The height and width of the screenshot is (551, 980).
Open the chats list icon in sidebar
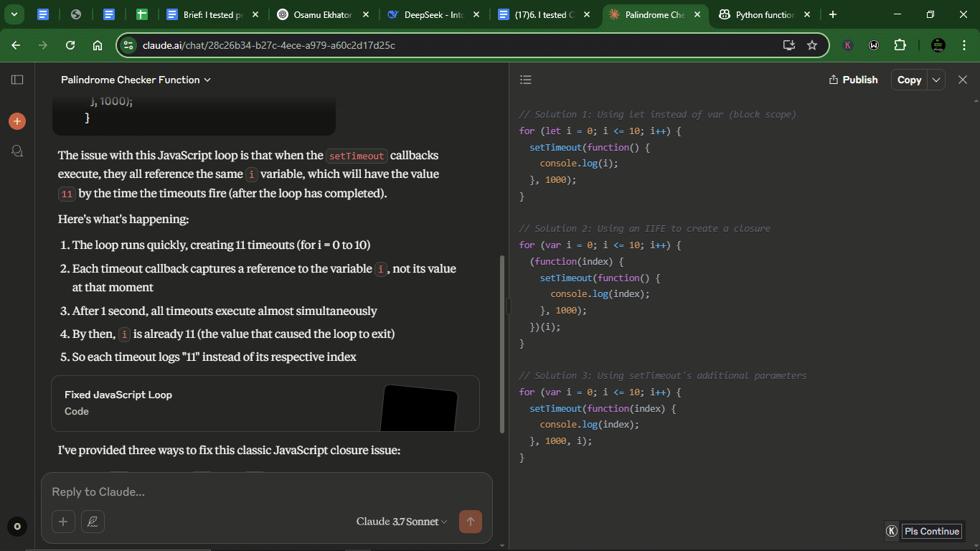click(17, 151)
